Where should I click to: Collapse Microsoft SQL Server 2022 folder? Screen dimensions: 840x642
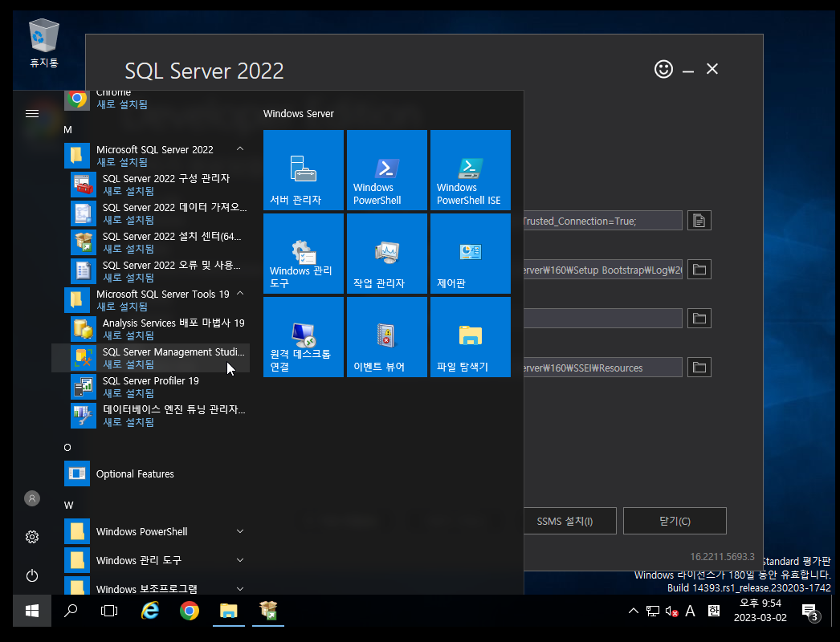241,148
